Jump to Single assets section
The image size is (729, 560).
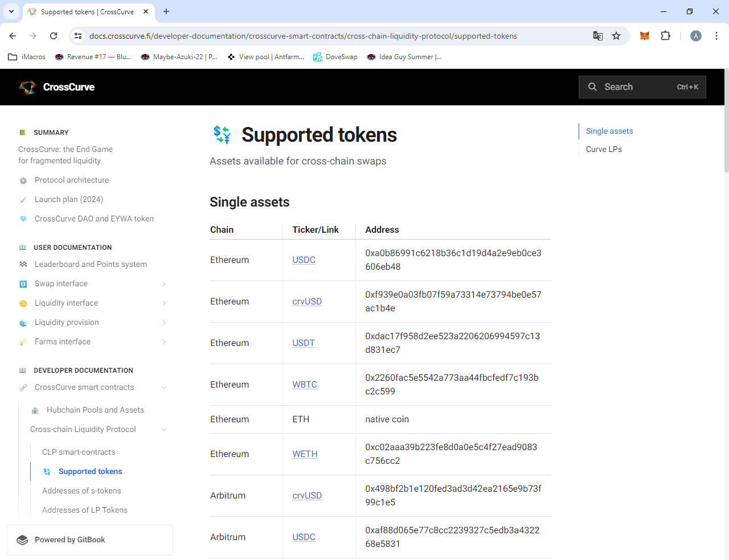click(x=609, y=131)
